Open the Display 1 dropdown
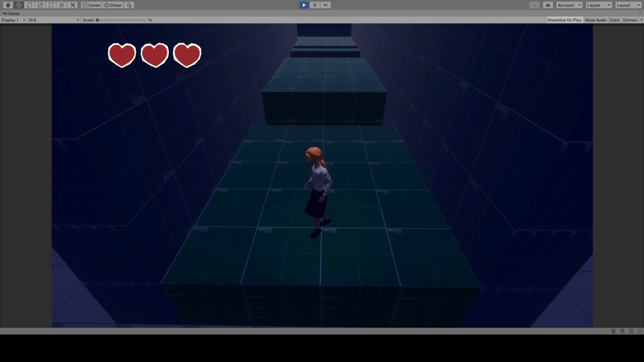Screen dimensions: 644x362 pyautogui.click(x=13, y=20)
